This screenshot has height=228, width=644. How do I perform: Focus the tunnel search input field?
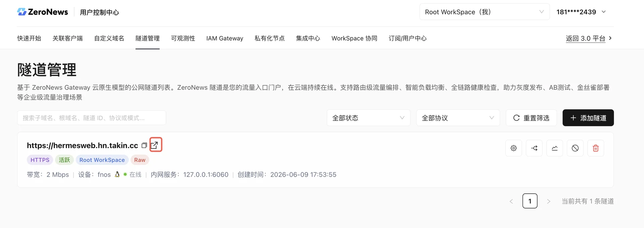click(x=92, y=118)
